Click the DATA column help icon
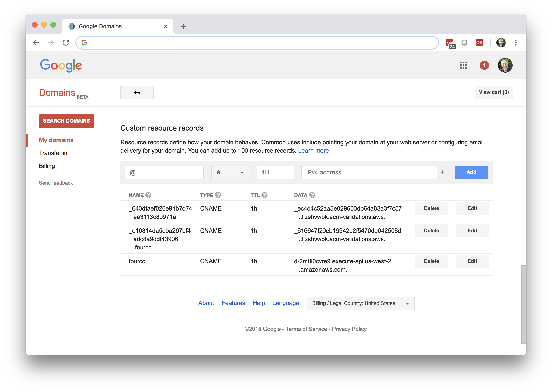This screenshot has height=392, width=552. tap(312, 195)
